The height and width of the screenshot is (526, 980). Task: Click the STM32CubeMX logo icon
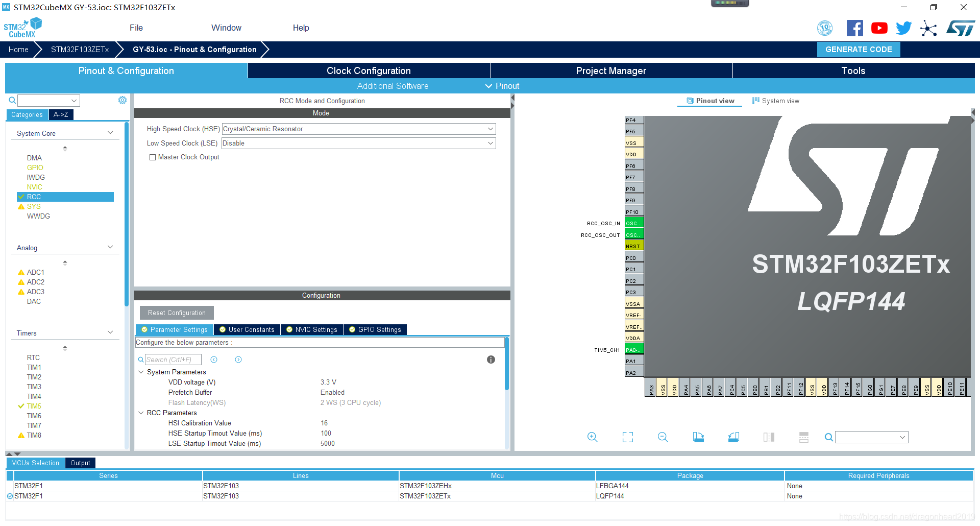point(22,28)
